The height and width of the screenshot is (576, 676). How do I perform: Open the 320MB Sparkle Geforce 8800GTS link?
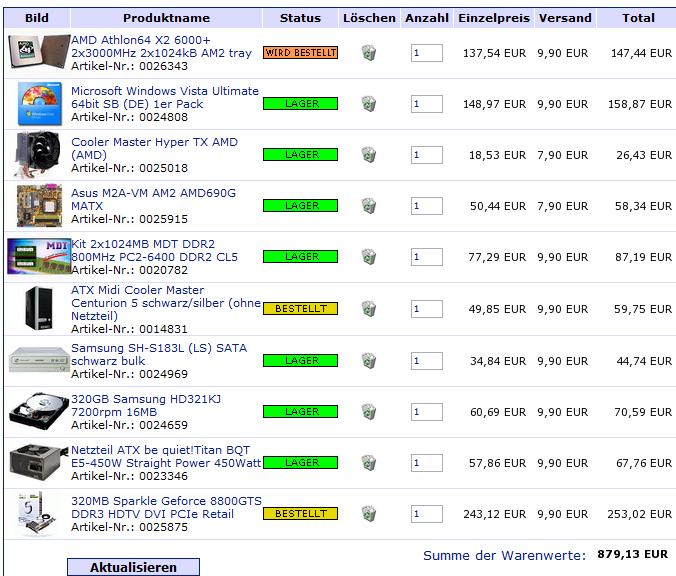click(166, 507)
